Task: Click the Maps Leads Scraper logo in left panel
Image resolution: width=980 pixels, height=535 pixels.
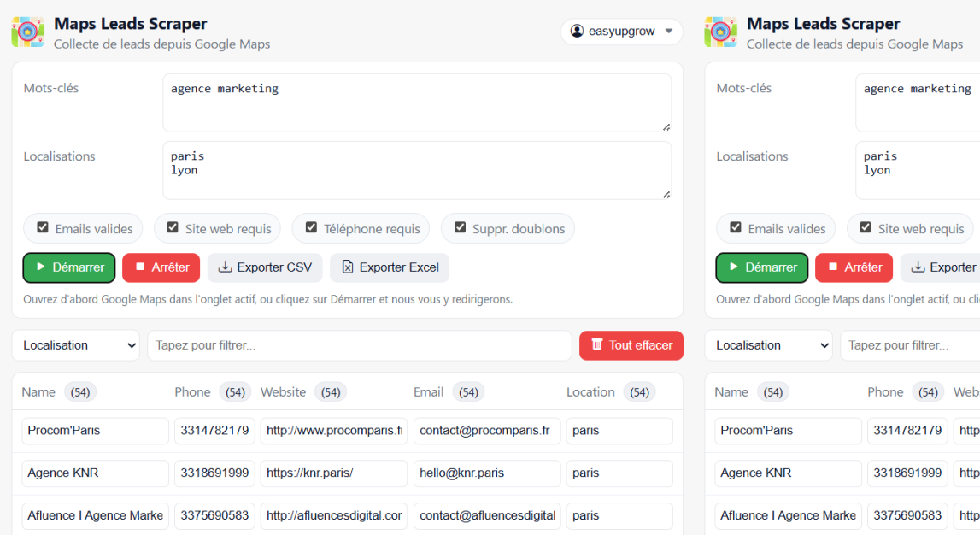Action: click(x=27, y=32)
